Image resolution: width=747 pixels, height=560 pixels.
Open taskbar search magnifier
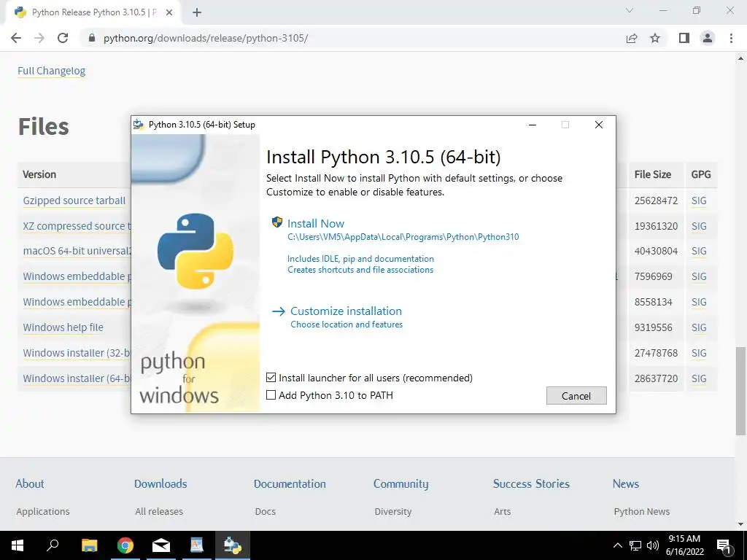click(x=53, y=545)
